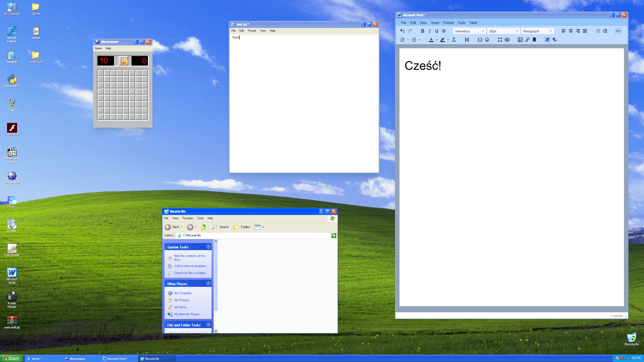Switch to Minesweeper from the taskbar
The image size is (644, 362).
pyautogui.click(x=82, y=359)
